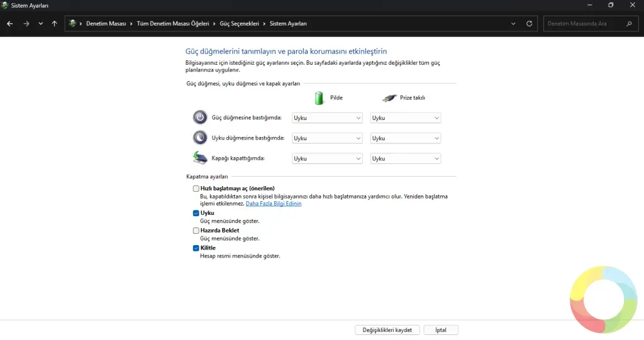644x340 pixels.
Task: Select Sistem Ayarları breadcrumb
Action: click(288, 24)
